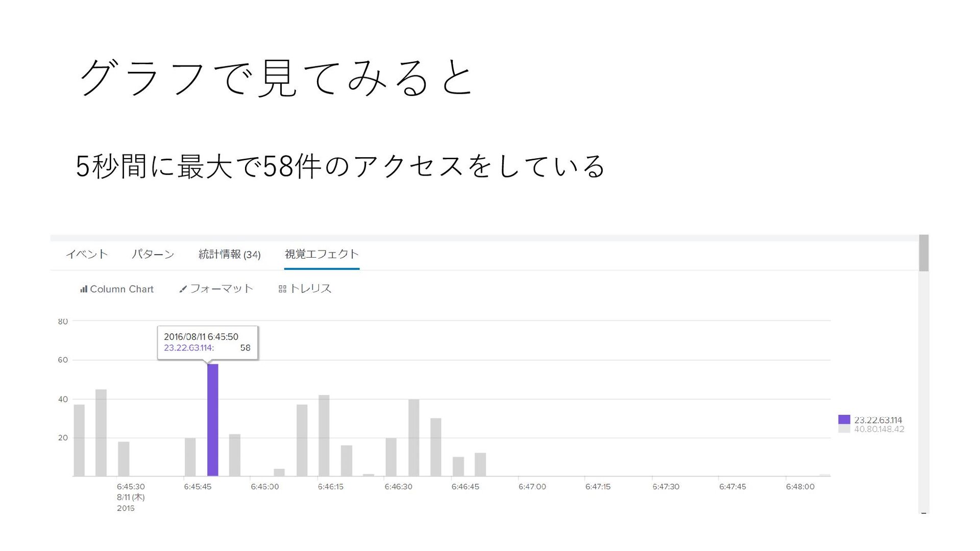The image size is (980, 551).
Task: Click the フォーマット paintbrush icon
Action: pos(183,289)
